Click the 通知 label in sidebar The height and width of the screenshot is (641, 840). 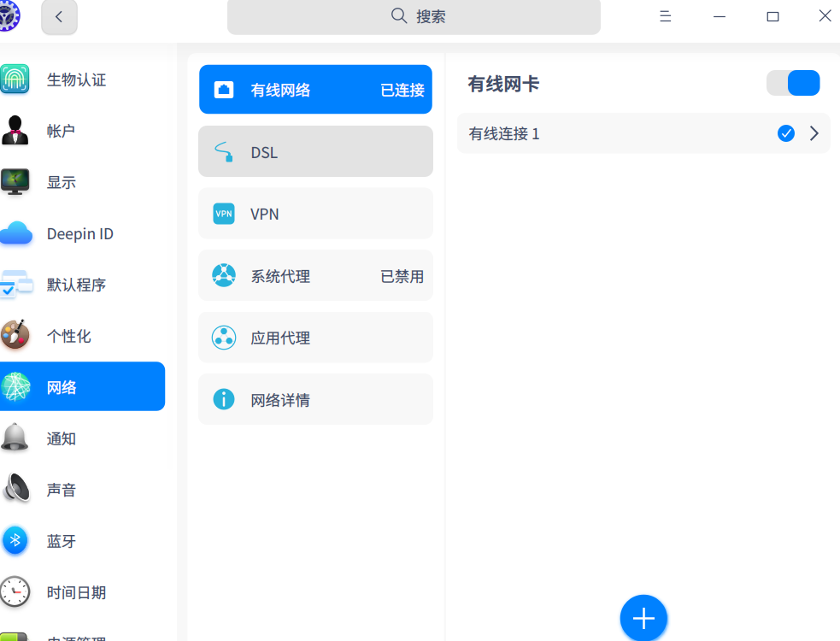coord(61,438)
